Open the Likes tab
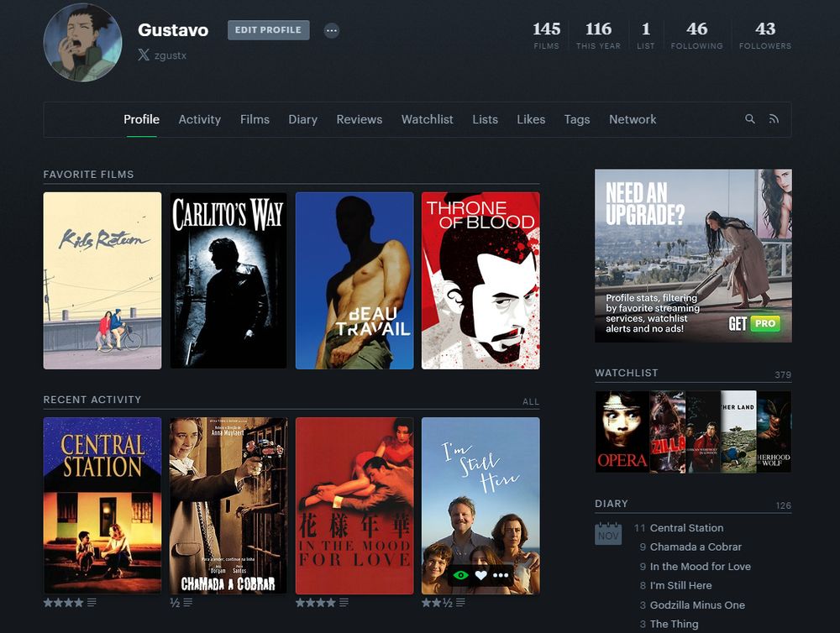The image size is (840, 633). [x=531, y=119]
